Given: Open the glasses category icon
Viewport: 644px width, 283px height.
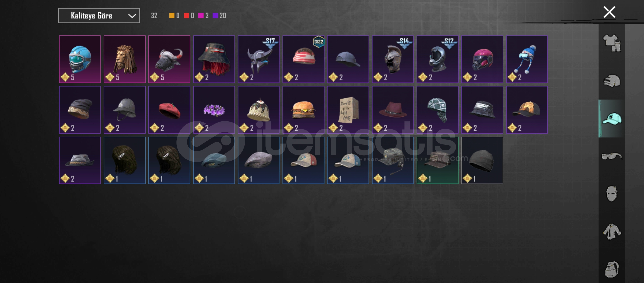Looking at the screenshot, I should 612,156.
